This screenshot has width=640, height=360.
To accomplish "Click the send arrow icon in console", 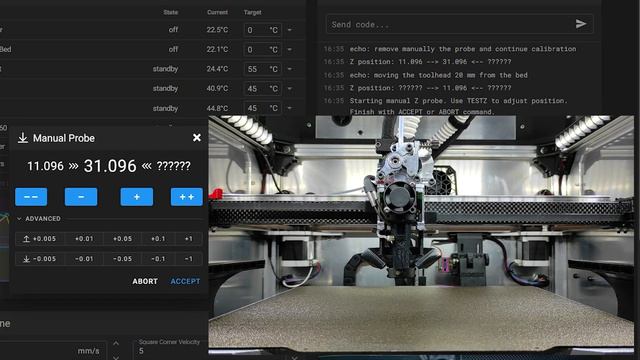I will [581, 24].
